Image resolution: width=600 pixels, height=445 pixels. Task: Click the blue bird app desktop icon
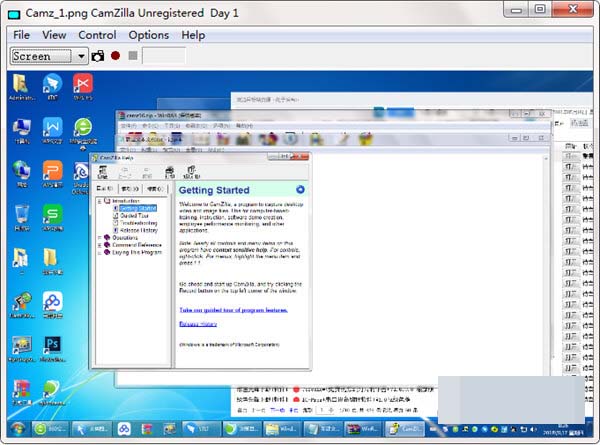coord(52,86)
